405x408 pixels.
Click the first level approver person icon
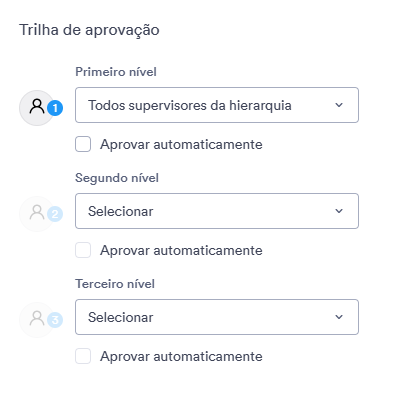37,107
